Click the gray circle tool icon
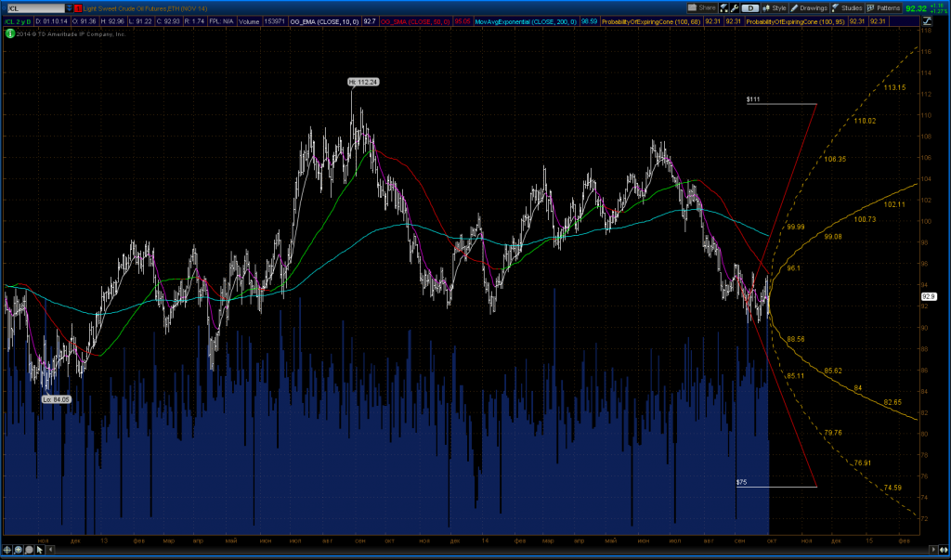 [29, 549]
